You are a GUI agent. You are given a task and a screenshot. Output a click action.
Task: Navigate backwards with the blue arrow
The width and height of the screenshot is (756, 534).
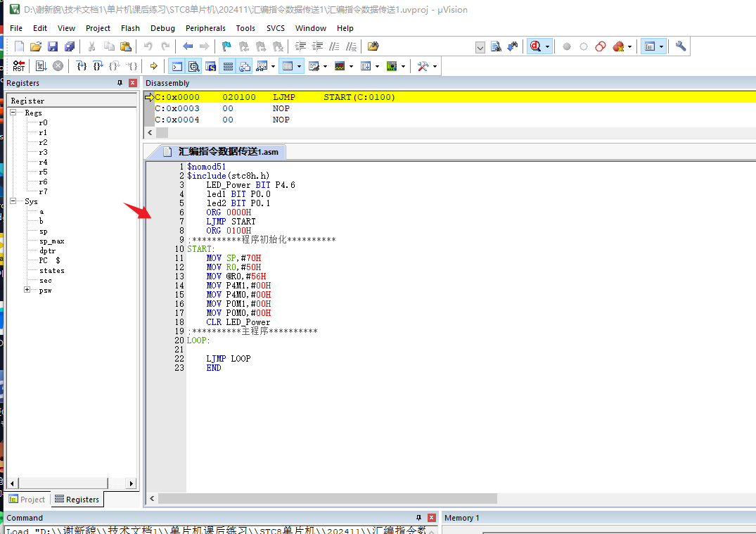tap(188, 46)
